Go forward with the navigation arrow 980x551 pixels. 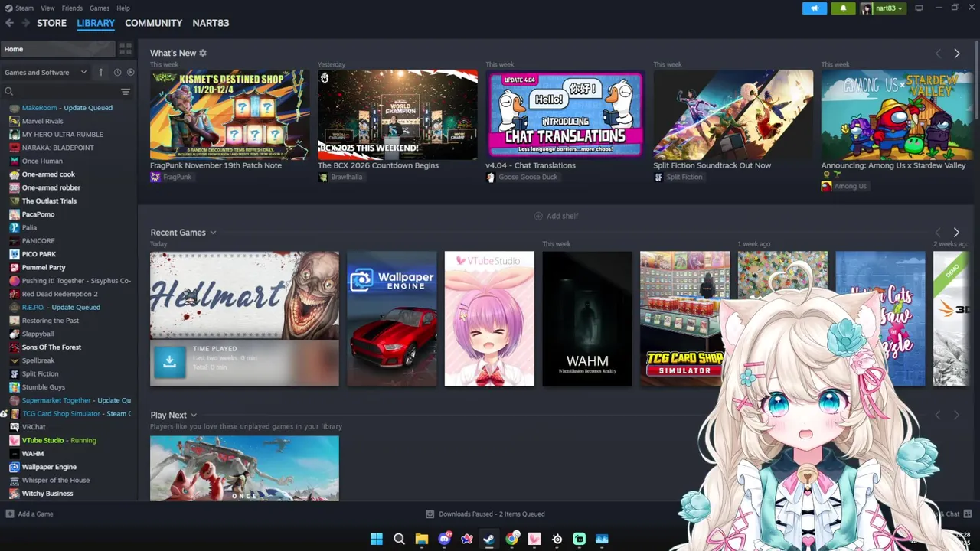(26, 23)
